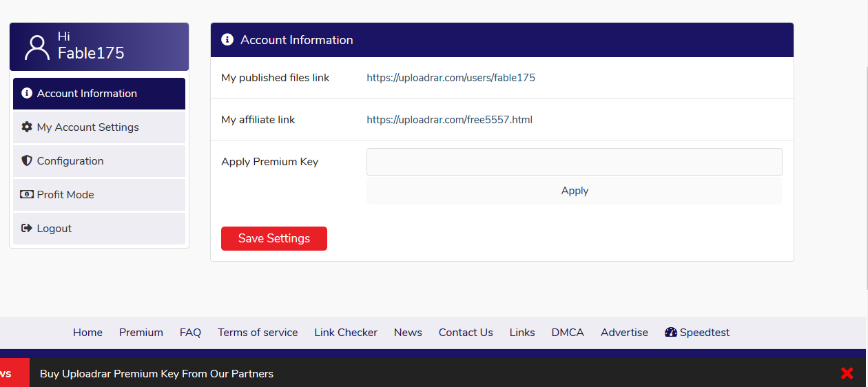
Task: Click the gear icon for My Account Settings
Action: (27, 127)
